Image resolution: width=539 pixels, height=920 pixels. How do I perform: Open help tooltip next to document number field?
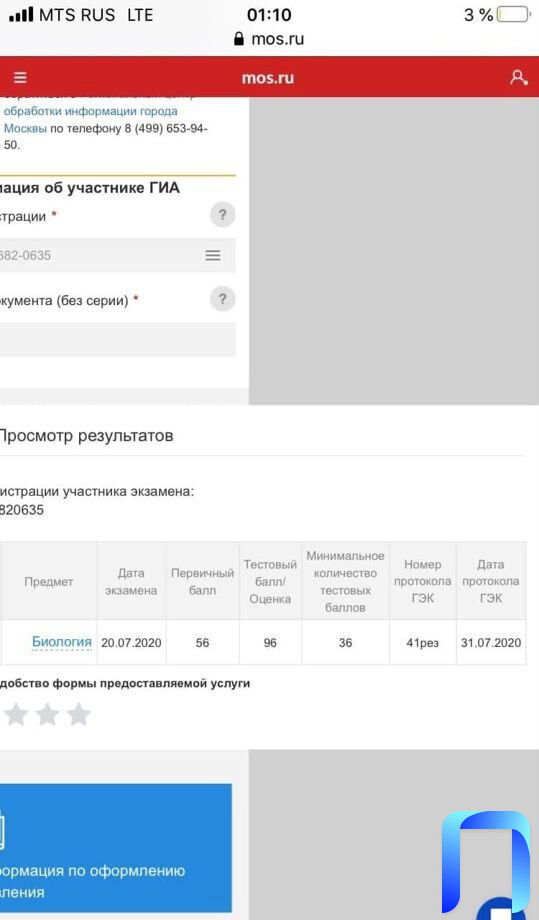pos(222,299)
